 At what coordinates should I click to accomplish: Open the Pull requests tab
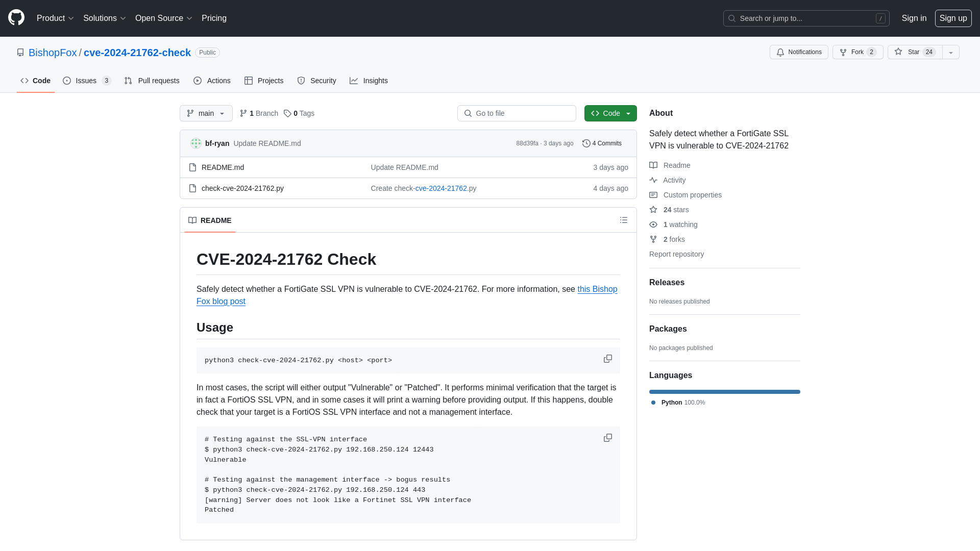tap(152, 81)
